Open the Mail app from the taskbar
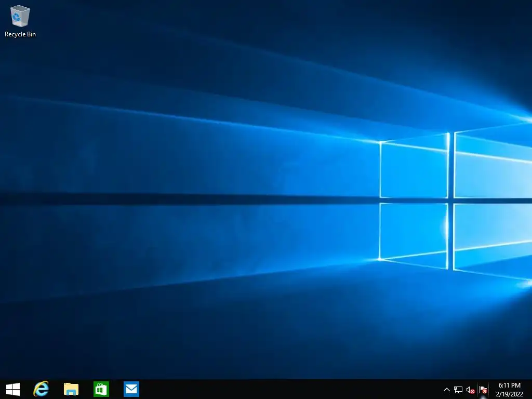Image resolution: width=532 pixels, height=399 pixels. point(131,389)
